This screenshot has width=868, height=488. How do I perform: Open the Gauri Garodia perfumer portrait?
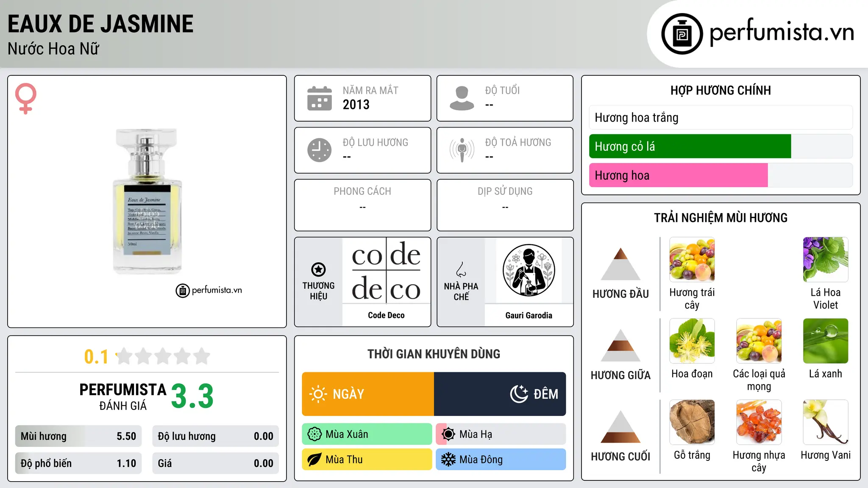coord(529,270)
